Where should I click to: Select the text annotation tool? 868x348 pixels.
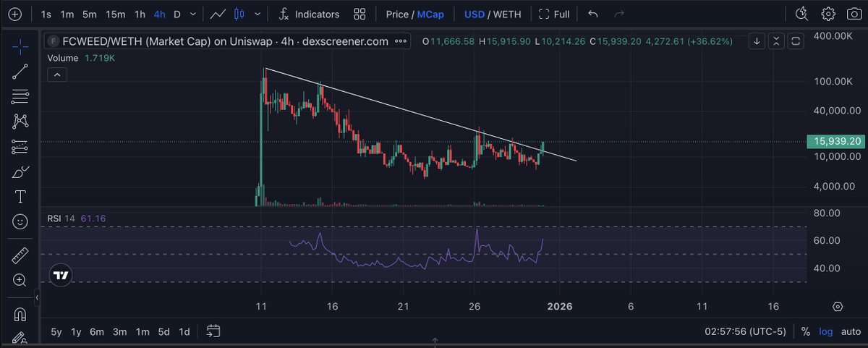pyautogui.click(x=21, y=197)
